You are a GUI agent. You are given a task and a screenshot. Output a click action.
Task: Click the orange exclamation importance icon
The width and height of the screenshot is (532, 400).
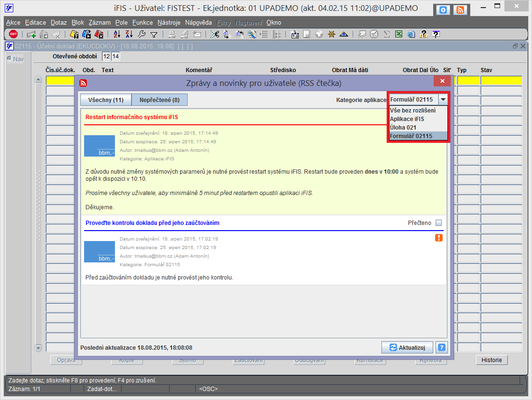(x=439, y=238)
